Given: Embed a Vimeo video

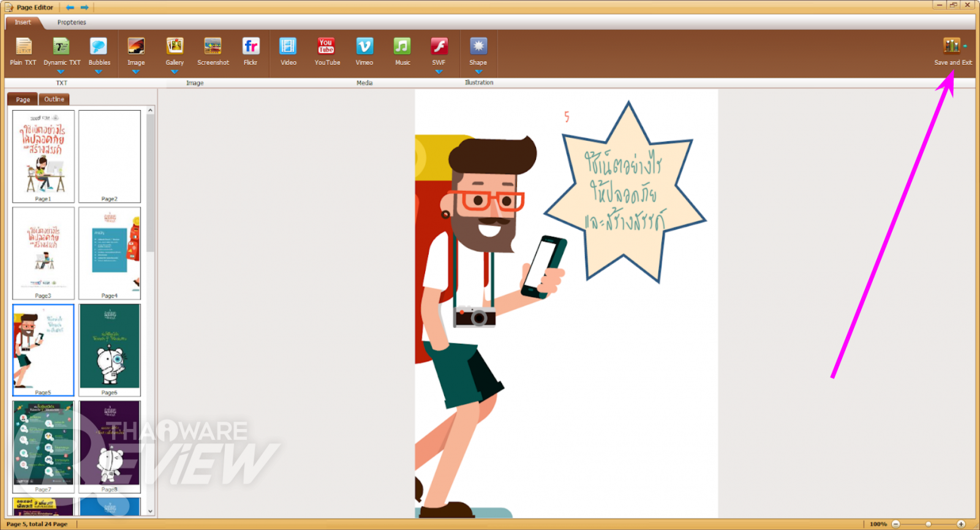Looking at the screenshot, I should tap(364, 51).
